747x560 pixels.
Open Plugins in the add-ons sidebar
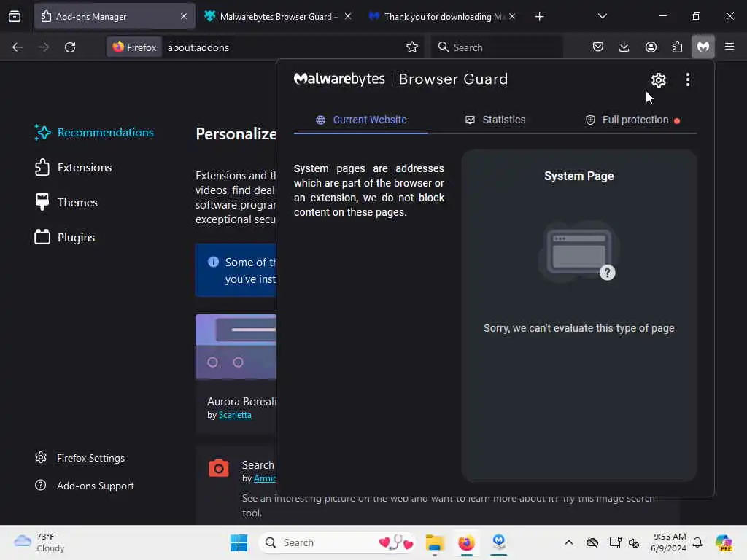pyautogui.click(x=65, y=237)
